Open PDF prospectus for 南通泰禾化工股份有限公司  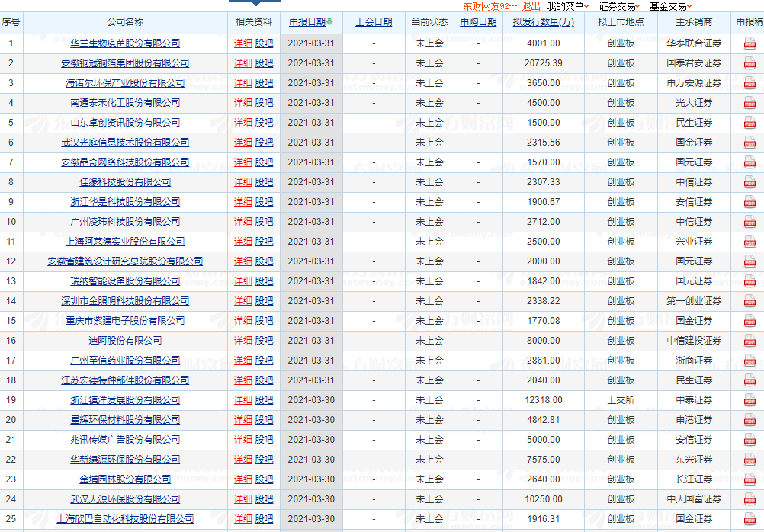[x=750, y=104]
